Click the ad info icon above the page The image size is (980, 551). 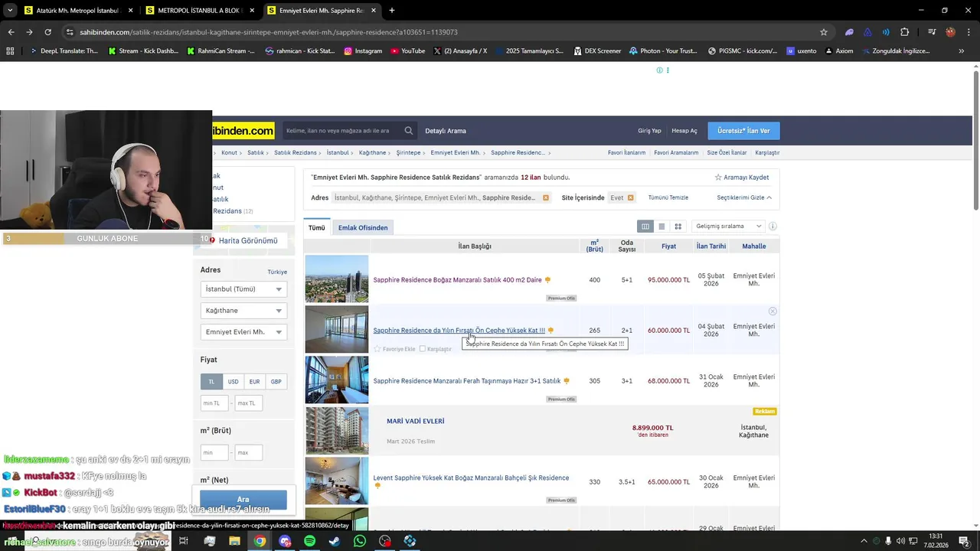tap(659, 70)
